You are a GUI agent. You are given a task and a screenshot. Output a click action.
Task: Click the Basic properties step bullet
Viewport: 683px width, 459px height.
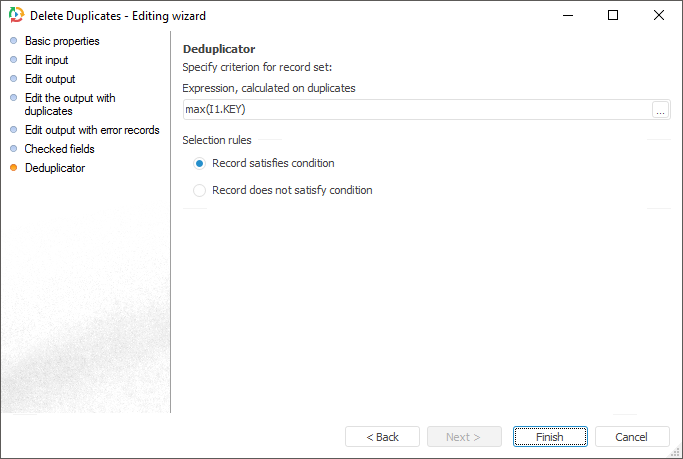coord(13,41)
